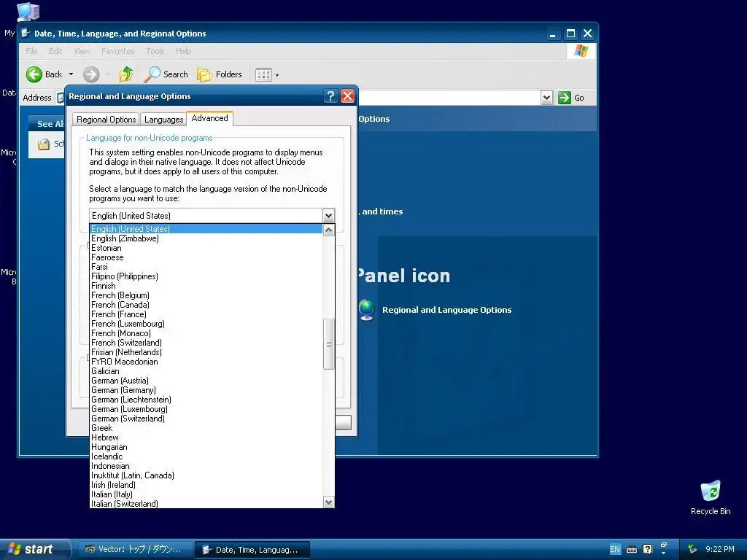Select Hungarian in the language list

point(206,447)
